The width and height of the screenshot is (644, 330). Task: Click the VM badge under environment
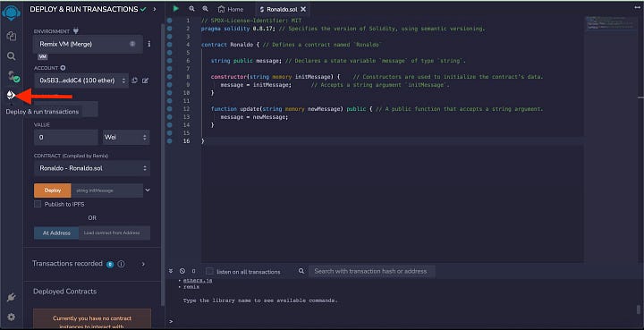pos(43,57)
